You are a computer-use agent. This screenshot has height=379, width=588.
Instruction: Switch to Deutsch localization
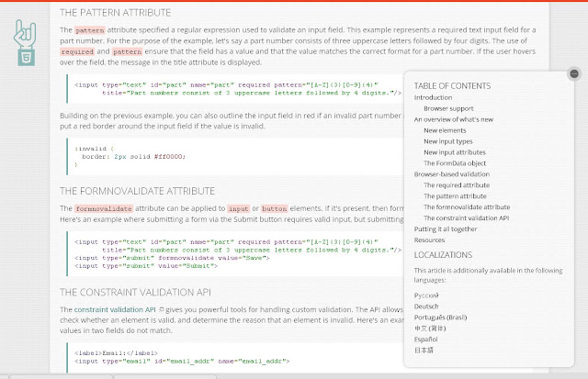click(x=426, y=307)
